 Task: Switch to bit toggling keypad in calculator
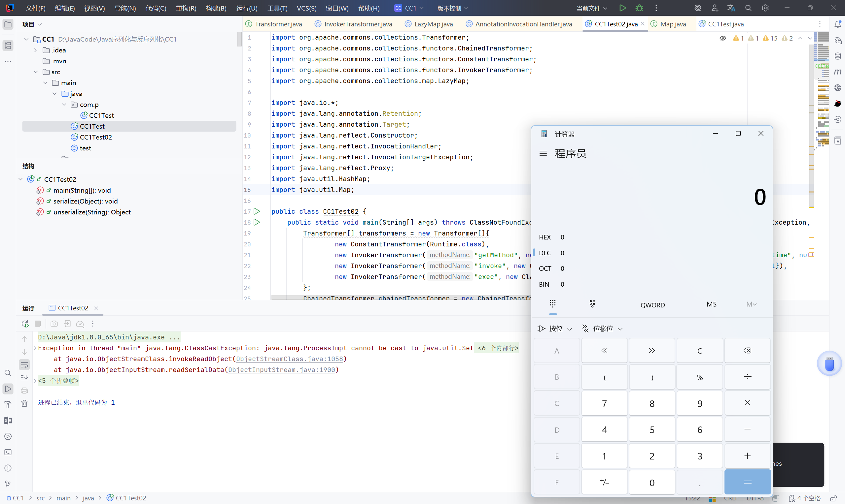pyautogui.click(x=592, y=304)
